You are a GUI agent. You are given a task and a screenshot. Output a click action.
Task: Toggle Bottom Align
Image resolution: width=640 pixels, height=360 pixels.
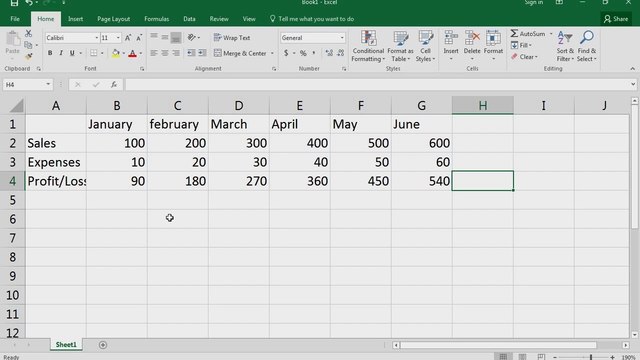pos(176,37)
